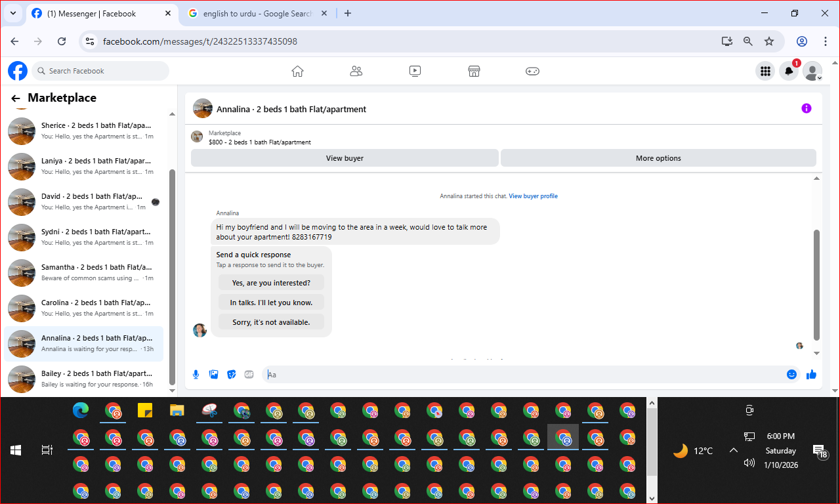
Task: Click the Marketplace listing thumbnail for $800
Action: 197,136
